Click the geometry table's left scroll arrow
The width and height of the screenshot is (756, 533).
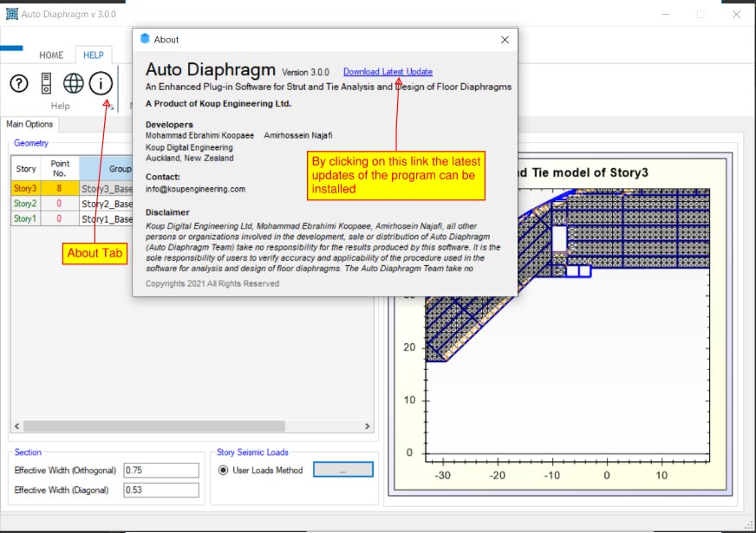tap(16, 426)
